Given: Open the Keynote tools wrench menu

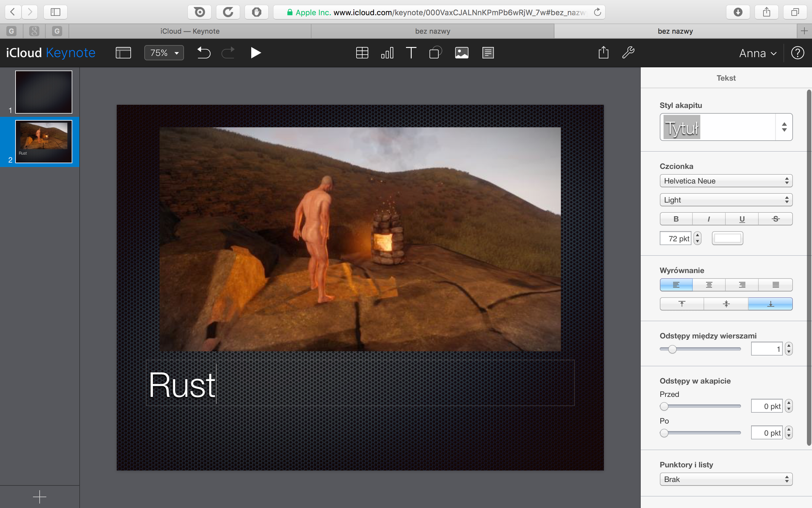Looking at the screenshot, I should (628, 53).
